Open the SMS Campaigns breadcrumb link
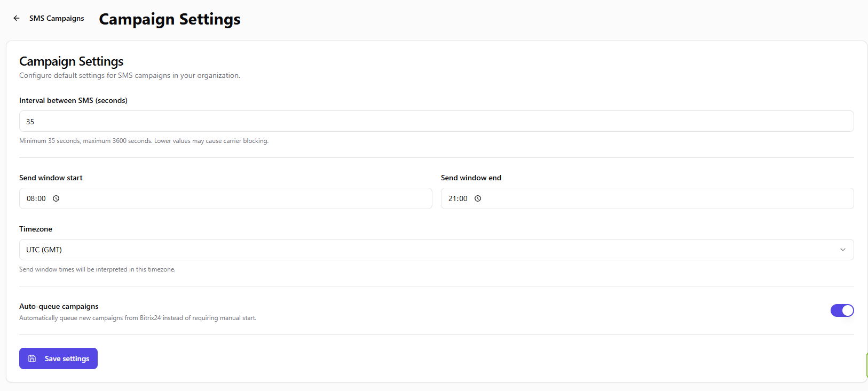868x391 pixels. point(57,18)
